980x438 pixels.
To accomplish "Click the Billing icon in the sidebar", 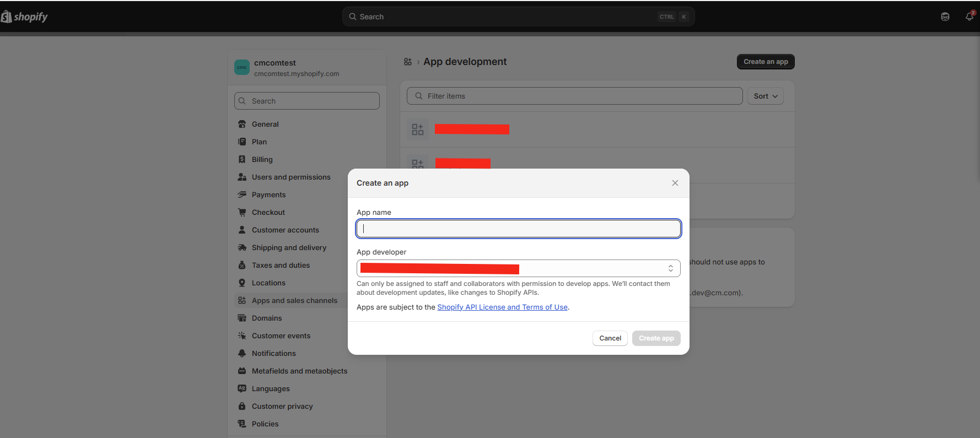I will [x=242, y=159].
